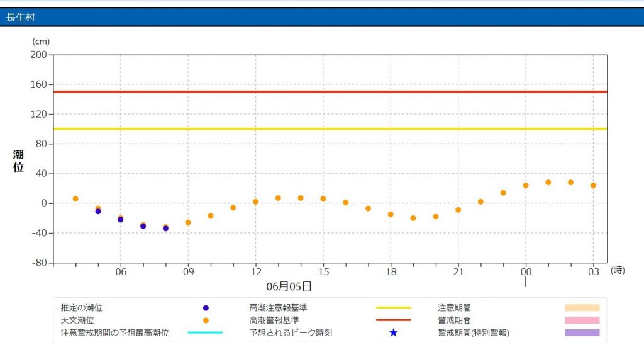
Task: Click the blue dot icon for 推定の潮位 in legend
Action: 206,308
